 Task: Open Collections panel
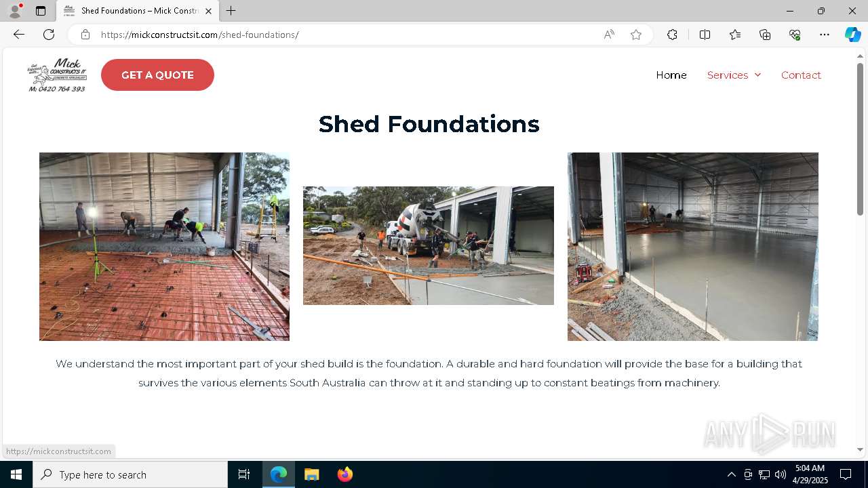(x=765, y=35)
